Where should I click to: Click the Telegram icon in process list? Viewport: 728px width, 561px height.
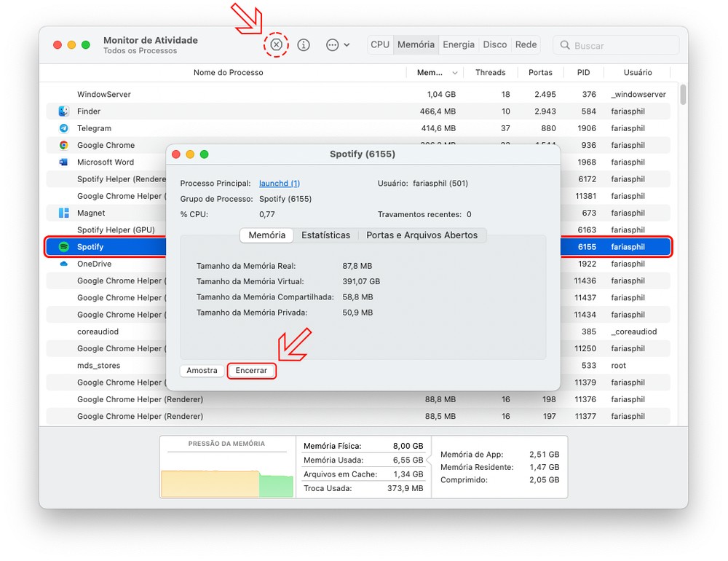click(x=63, y=128)
